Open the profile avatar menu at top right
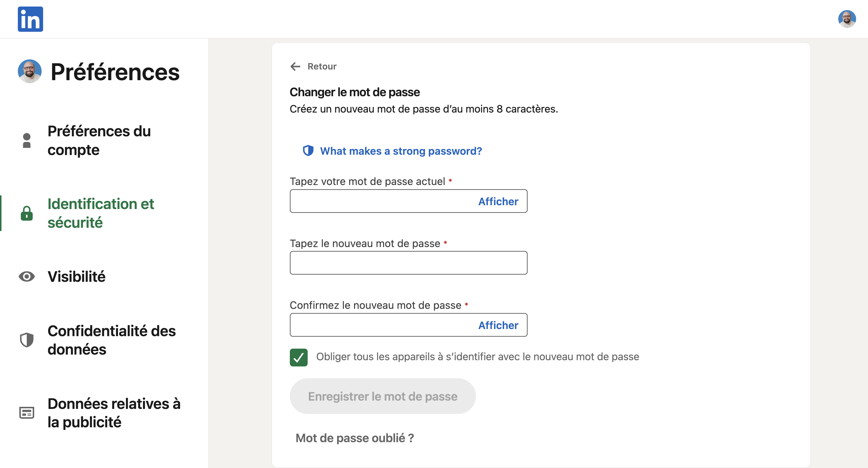Image resolution: width=868 pixels, height=468 pixels. (x=847, y=19)
